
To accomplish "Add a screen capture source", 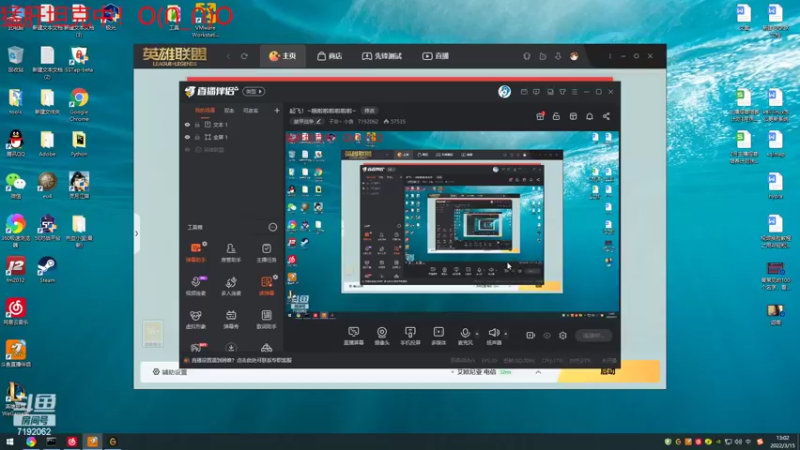I will [354, 336].
